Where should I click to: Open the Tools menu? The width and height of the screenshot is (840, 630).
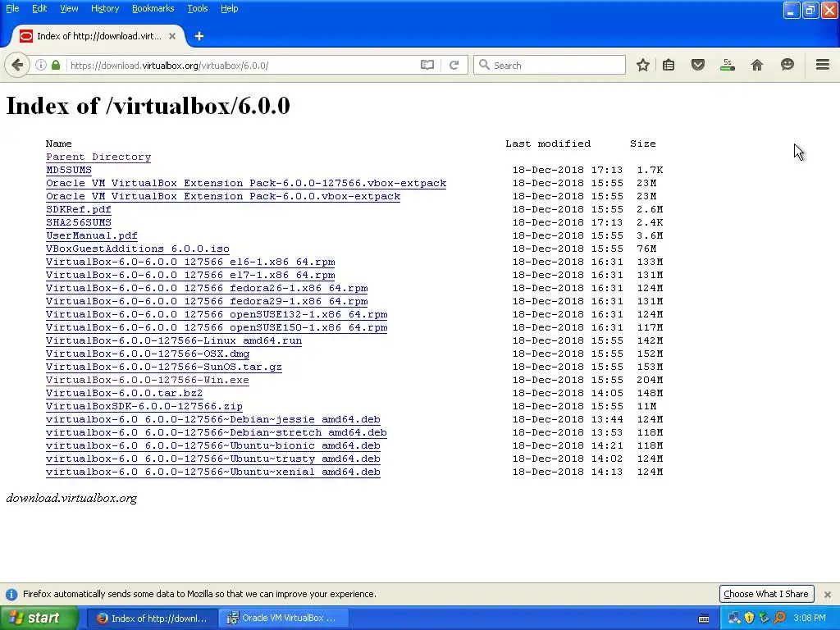(x=198, y=8)
